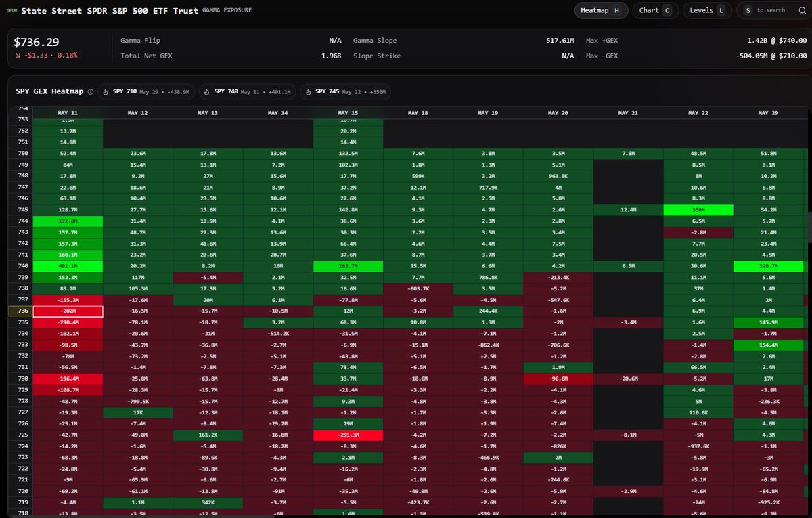Screen dimensions: 812x518
Task: Select the 730 strike row label
Action: pyautogui.click(x=20, y=379)
